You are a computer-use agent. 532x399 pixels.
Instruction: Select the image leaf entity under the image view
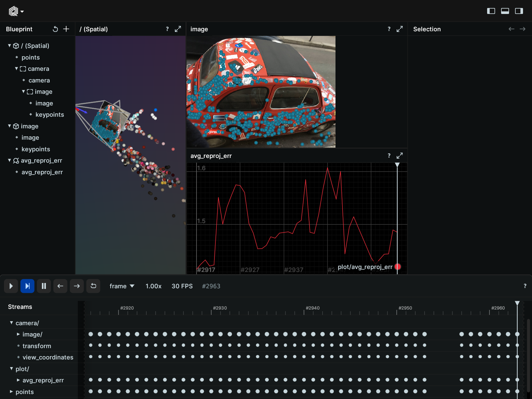pos(30,137)
